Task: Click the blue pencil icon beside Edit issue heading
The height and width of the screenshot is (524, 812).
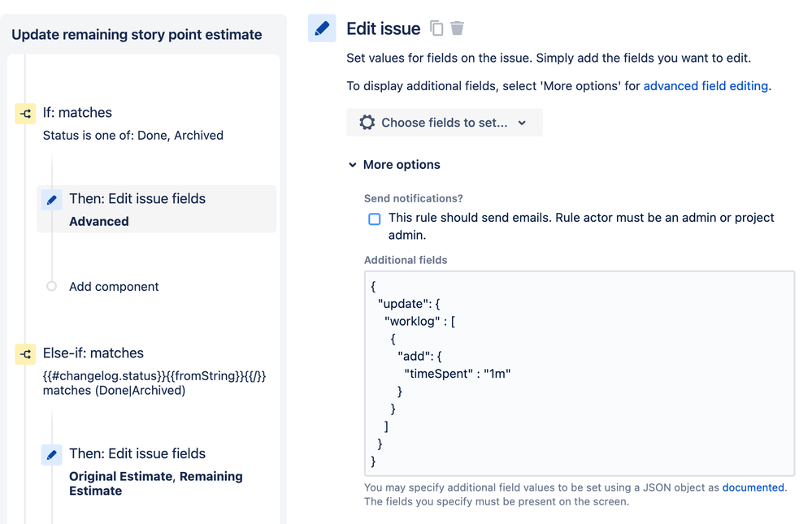Action: click(x=322, y=28)
